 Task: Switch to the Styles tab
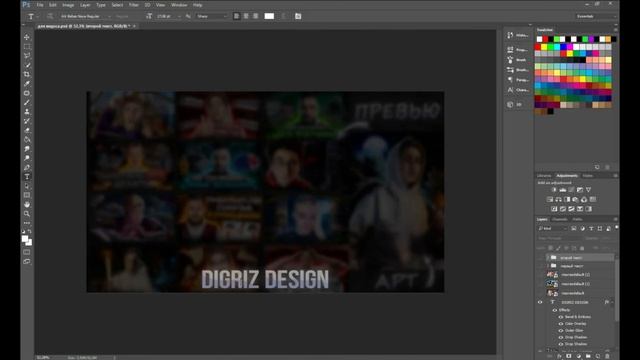pyautogui.click(x=587, y=176)
